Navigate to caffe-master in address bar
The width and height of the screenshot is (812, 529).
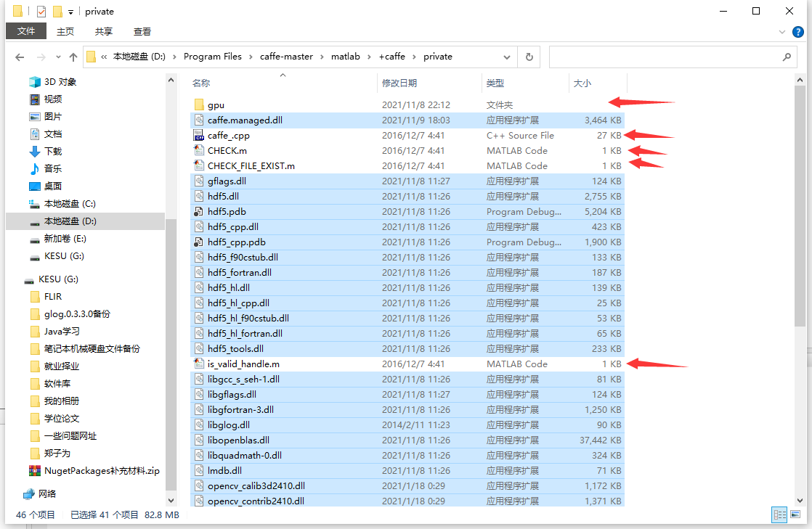(286, 57)
